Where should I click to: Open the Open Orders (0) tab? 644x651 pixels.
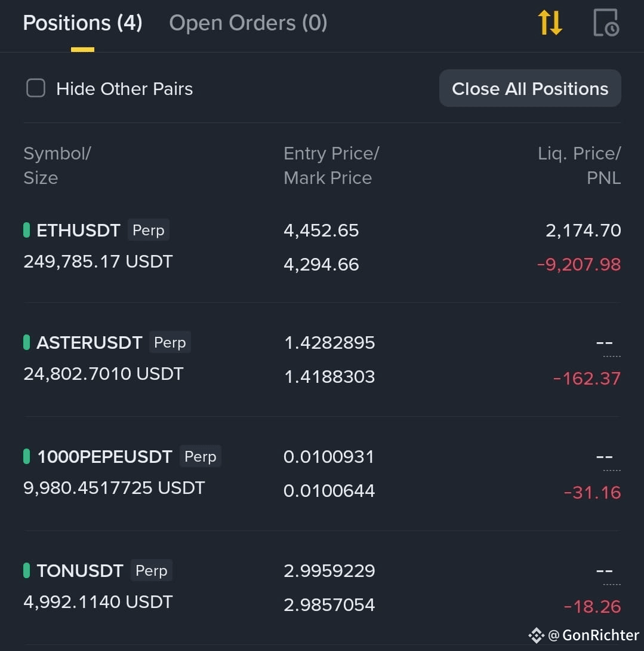(248, 23)
